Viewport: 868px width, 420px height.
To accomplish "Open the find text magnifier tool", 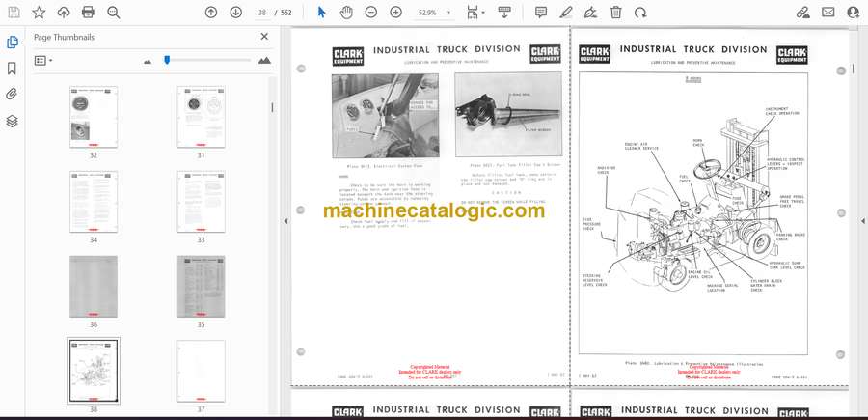I will pos(114,13).
